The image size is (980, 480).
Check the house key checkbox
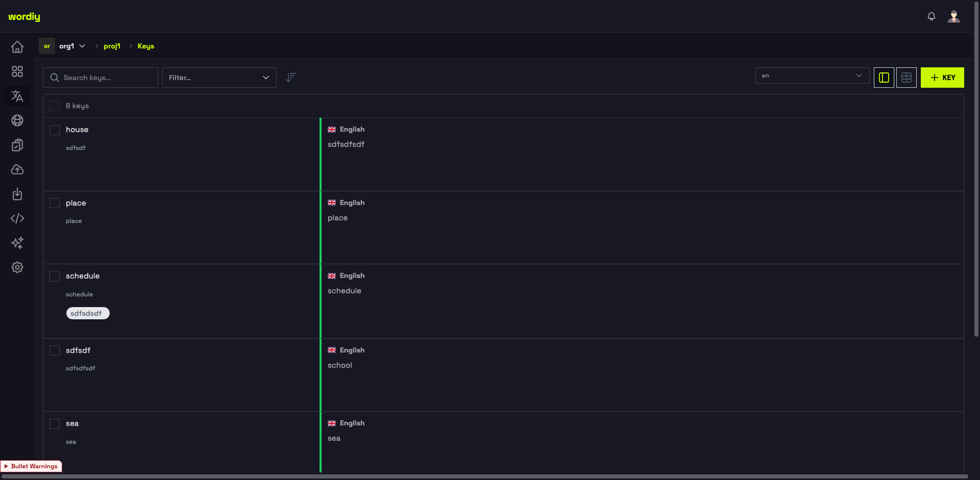pos(55,130)
